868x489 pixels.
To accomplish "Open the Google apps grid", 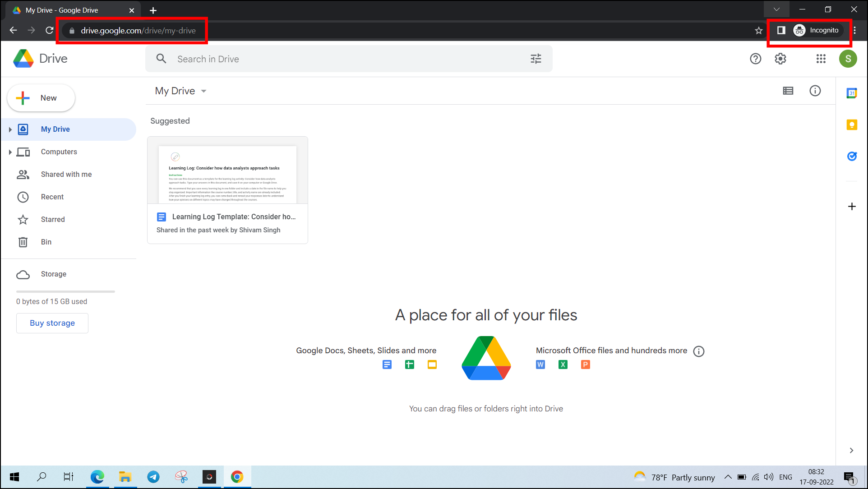I will click(821, 59).
